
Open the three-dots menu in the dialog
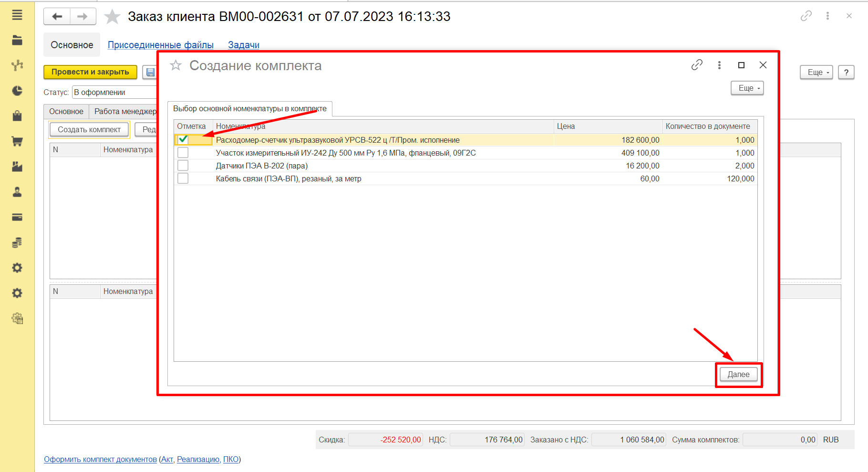pos(719,65)
